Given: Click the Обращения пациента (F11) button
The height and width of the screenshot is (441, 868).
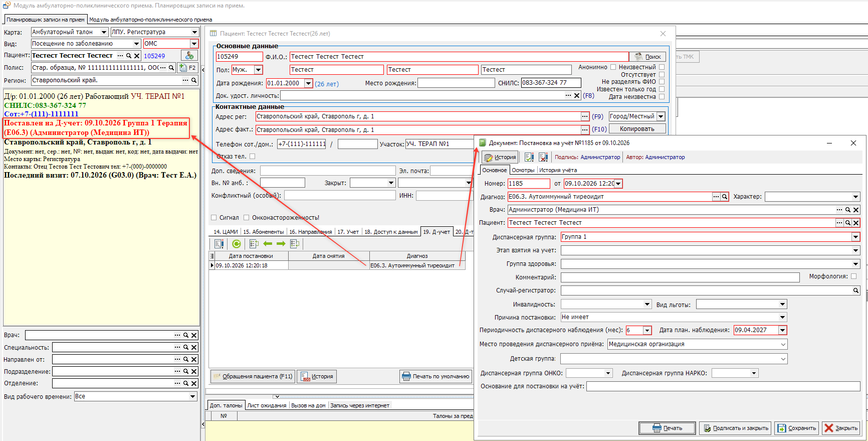Looking at the screenshot, I should 252,376.
